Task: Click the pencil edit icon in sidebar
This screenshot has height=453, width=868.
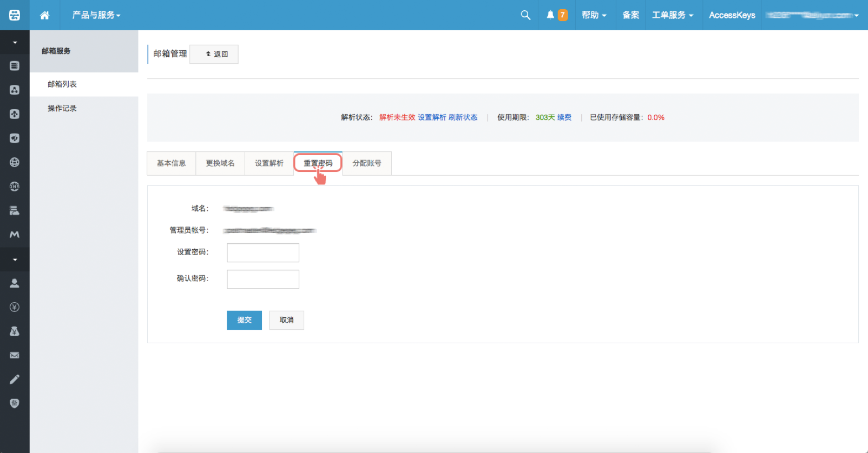Action: tap(15, 379)
